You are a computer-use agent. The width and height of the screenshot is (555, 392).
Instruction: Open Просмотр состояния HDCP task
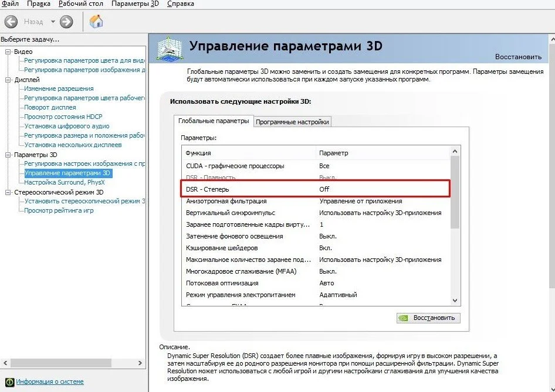[63, 117]
